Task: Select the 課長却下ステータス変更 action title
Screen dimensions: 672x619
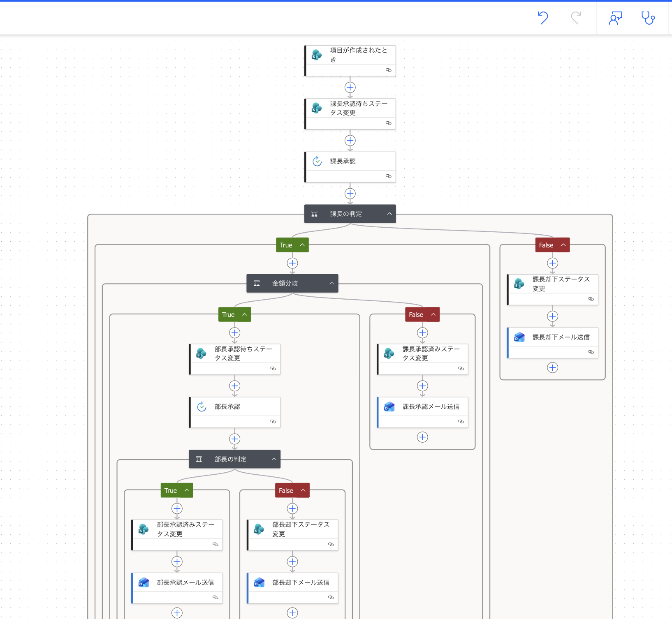Action: [x=561, y=284]
